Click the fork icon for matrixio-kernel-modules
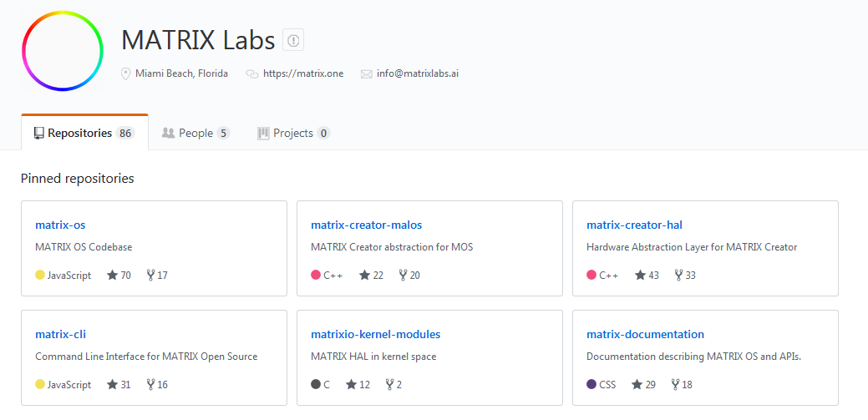 point(389,385)
